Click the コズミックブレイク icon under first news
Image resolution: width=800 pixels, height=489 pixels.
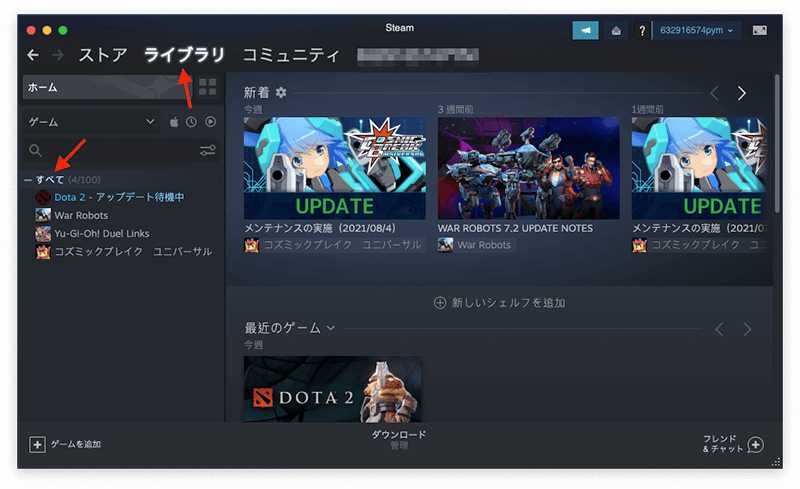click(251, 245)
